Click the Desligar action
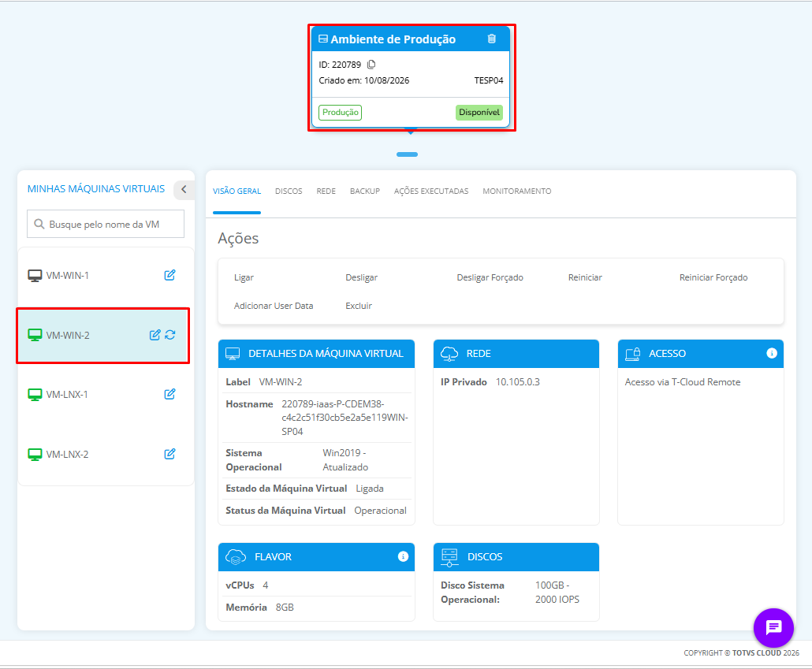 (362, 277)
